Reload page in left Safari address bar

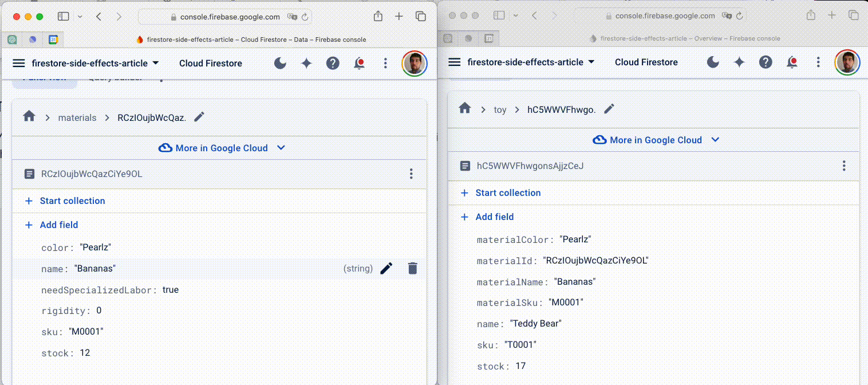(305, 17)
